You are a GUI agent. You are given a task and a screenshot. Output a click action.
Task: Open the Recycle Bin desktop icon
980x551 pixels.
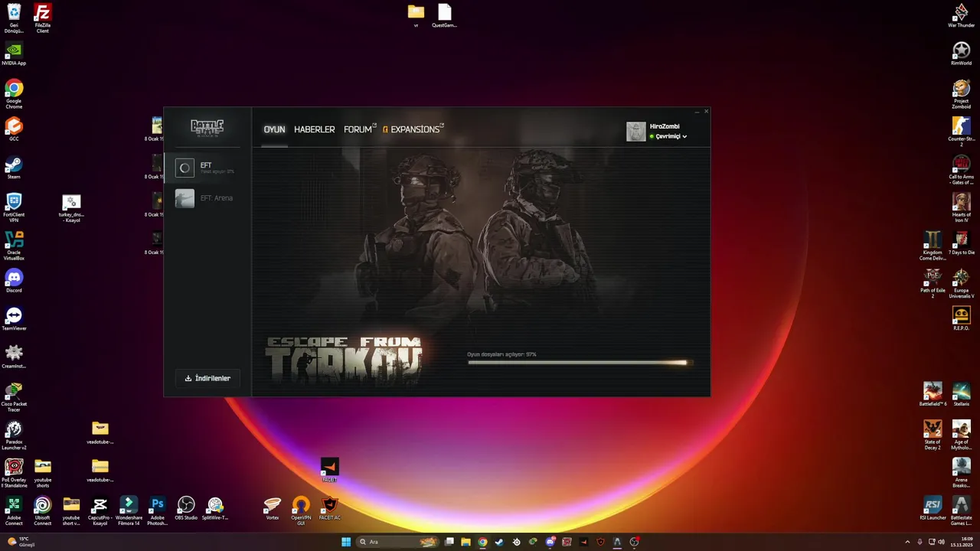tap(14, 18)
